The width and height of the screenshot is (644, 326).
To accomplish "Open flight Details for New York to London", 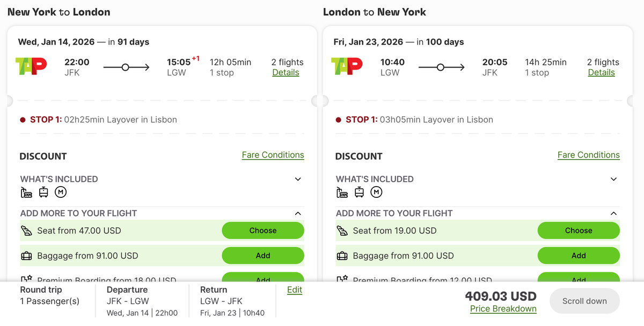I will (286, 72).
